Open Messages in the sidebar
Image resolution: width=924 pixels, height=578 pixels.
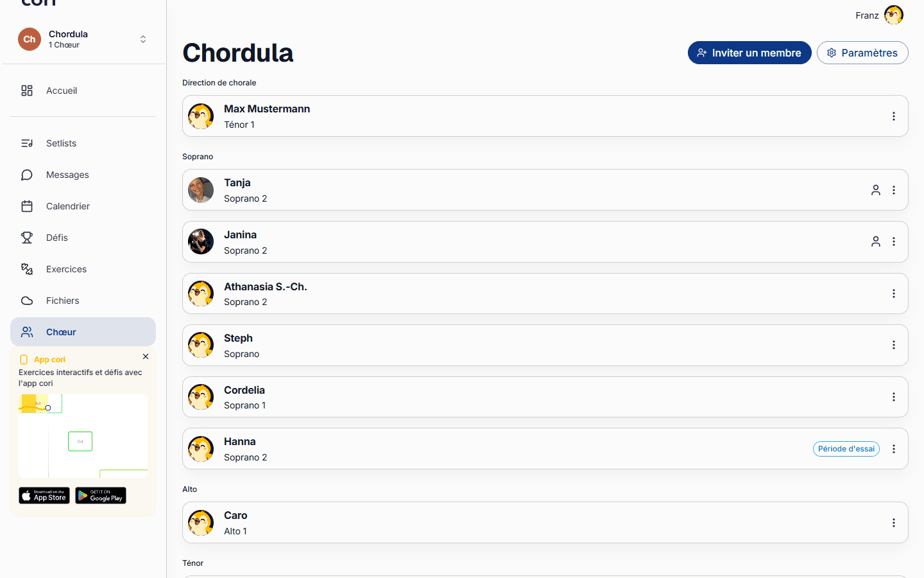(x=83, y=175)
